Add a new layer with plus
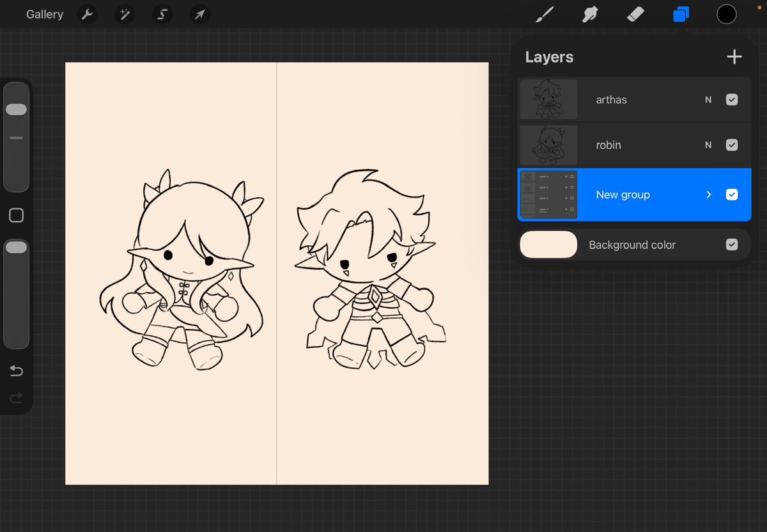The image size is (767, 532). (x=734, y=57)
